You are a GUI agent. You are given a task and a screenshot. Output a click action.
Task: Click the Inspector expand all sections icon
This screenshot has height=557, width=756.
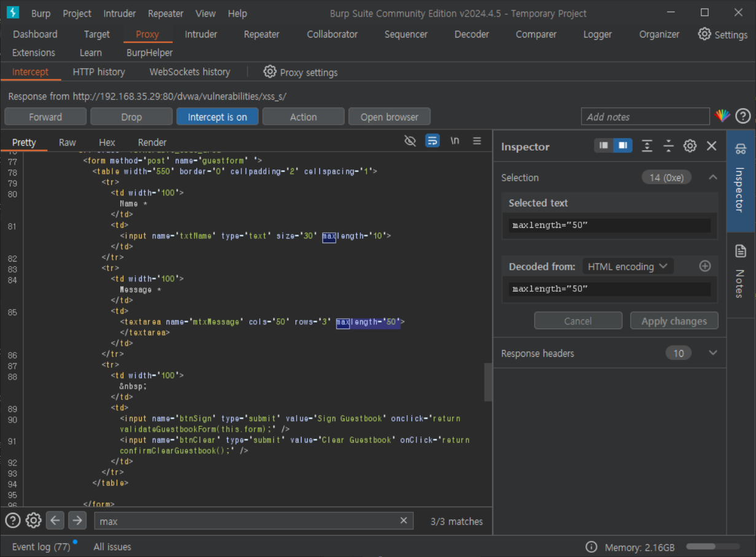pos(647,146)
